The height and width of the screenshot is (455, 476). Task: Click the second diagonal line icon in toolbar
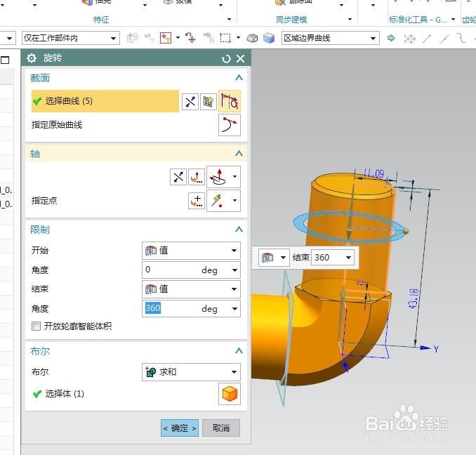pyautogui.click(x=444, y=39)
